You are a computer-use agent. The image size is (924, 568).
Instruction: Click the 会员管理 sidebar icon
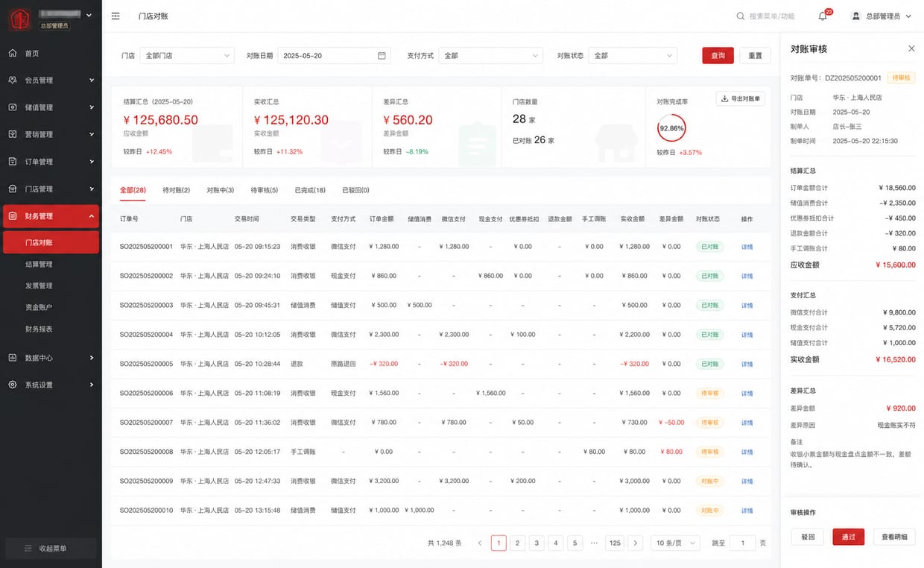pos(13,80)
